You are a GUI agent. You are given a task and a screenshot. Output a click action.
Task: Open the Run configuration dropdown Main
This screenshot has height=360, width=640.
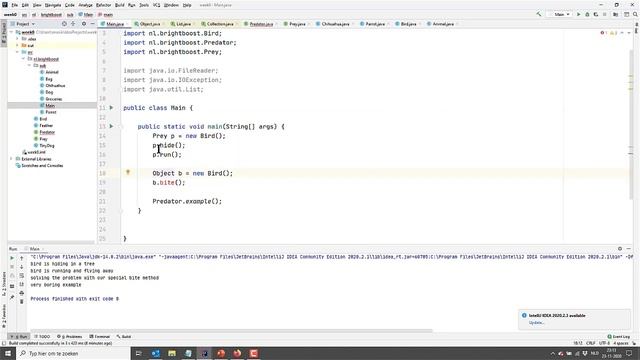click(x=561, y=14)
